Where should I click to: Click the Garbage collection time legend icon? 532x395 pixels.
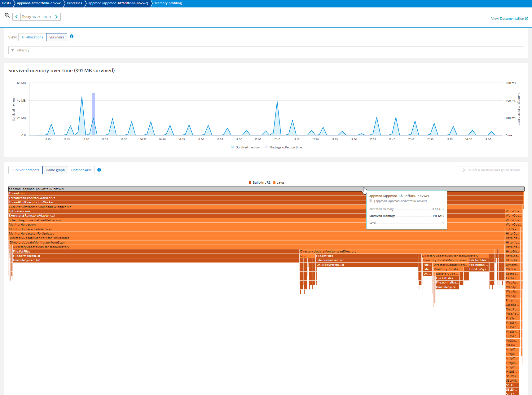(x=267, y=147)
